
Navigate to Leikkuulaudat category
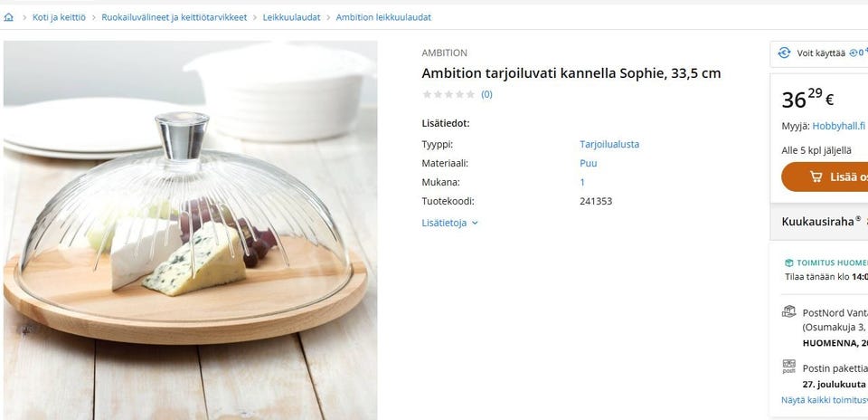click(292, 17)
